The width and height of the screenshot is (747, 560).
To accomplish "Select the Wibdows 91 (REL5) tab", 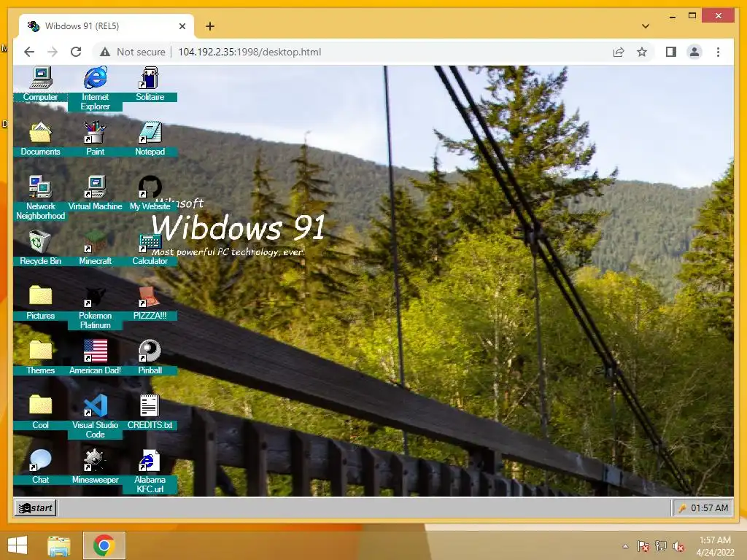I will (x=107, y=26).
